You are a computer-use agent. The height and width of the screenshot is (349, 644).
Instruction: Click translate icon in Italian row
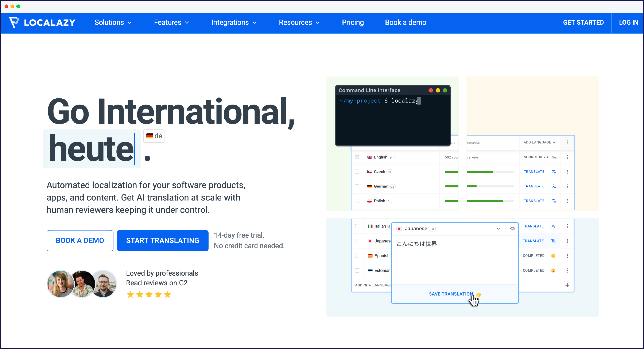pos(553,226)
